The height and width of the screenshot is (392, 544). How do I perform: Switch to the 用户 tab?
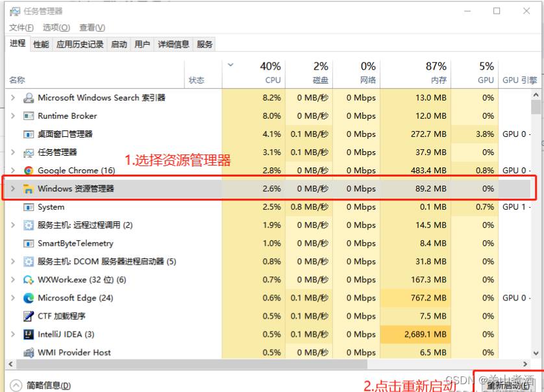[142, 44]
